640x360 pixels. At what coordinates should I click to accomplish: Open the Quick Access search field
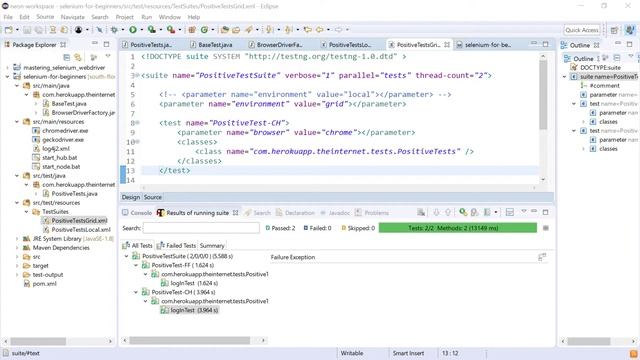pos(582,30)
